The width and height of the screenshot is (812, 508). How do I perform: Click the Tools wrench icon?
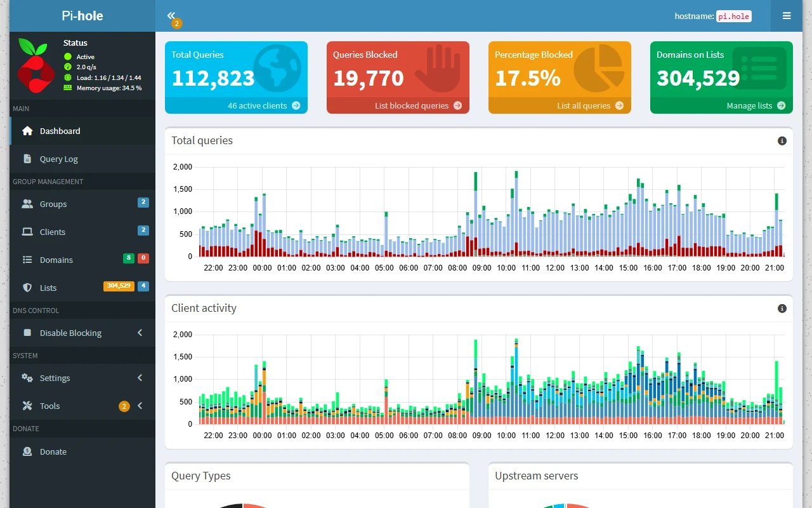click(x=27, y=406)
